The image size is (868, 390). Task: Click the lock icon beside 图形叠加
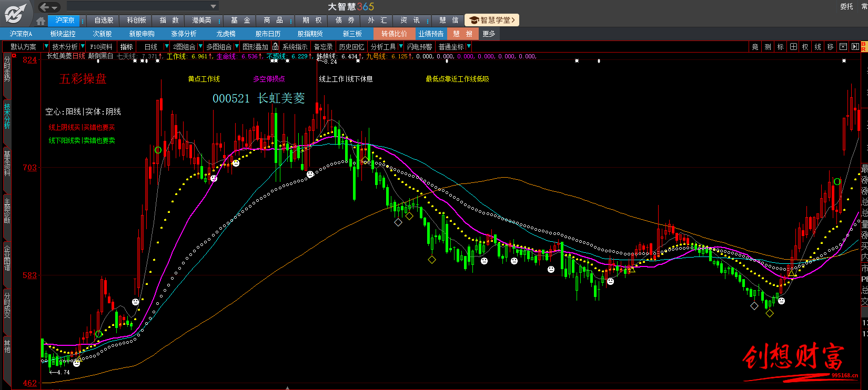click(275, 47)
